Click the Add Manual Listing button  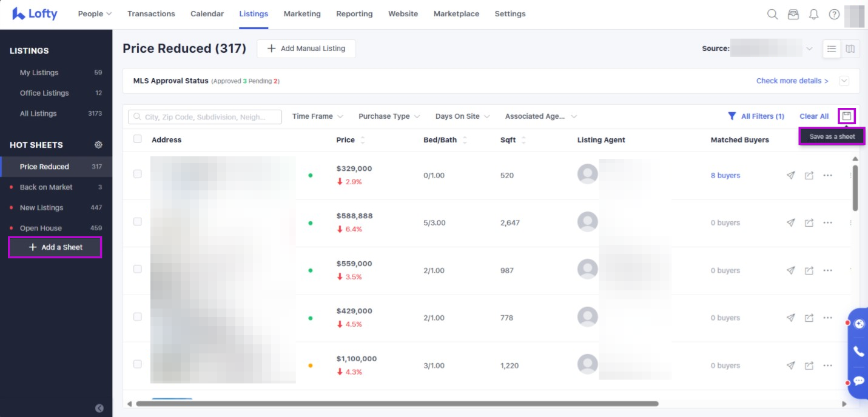click(306, 48)
